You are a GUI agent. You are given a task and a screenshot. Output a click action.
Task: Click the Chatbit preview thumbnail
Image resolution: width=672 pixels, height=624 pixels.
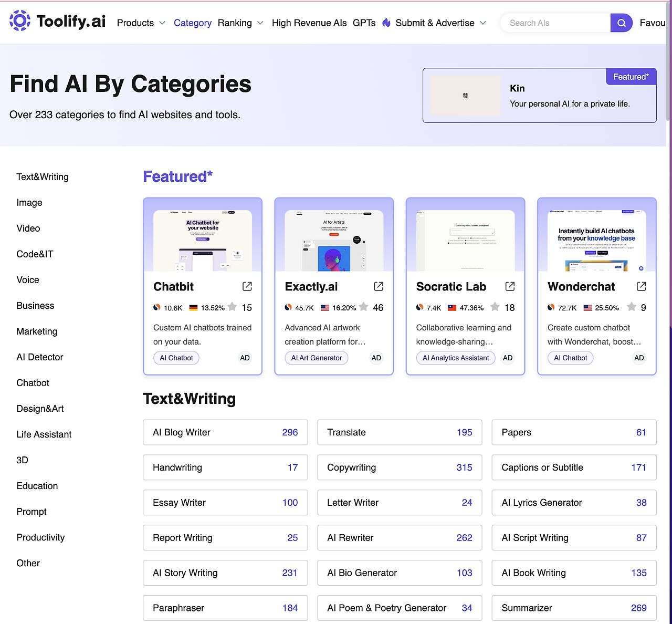203,241
